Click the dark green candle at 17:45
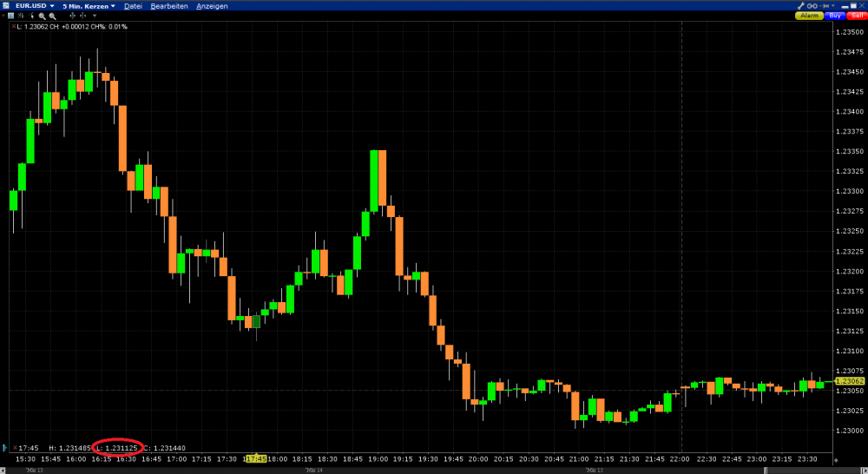Image resolution: width=868 pixels, height=474 pixels. 256,322
